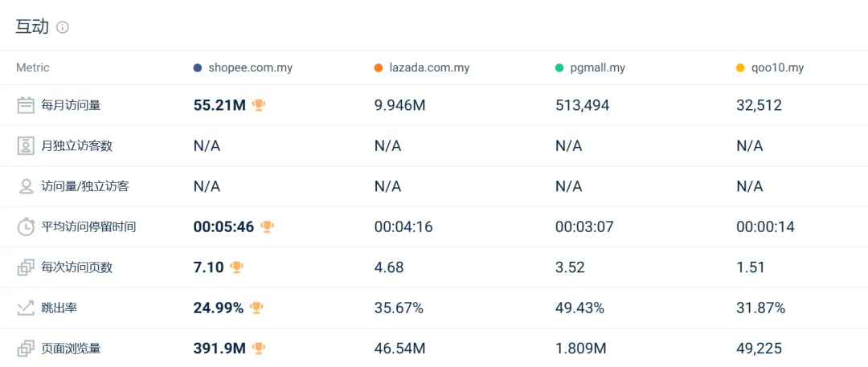The width and height of the screenshot is (868, 367).
Task: Open the qoo10.my column header
Action: [x=777, y=68]
